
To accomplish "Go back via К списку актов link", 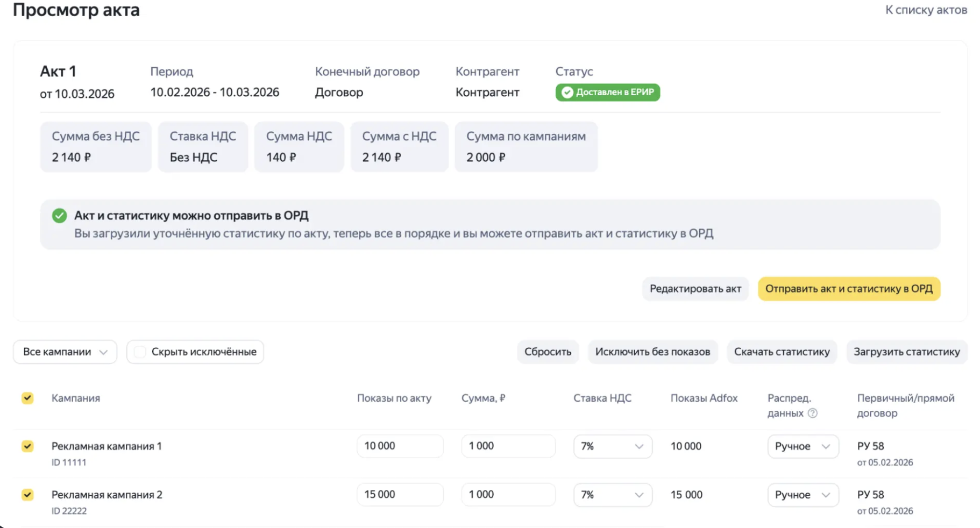I will [926, 10].
